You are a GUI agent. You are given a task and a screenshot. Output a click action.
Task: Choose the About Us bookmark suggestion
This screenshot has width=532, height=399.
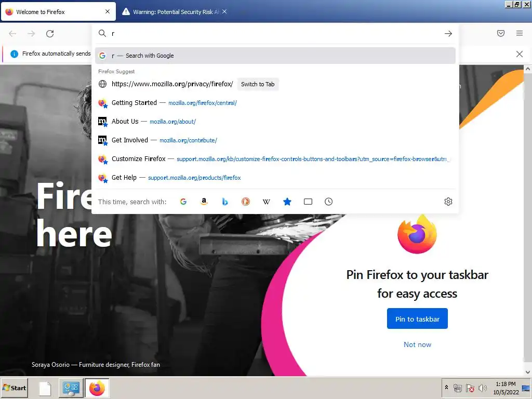tap(275, 122)
